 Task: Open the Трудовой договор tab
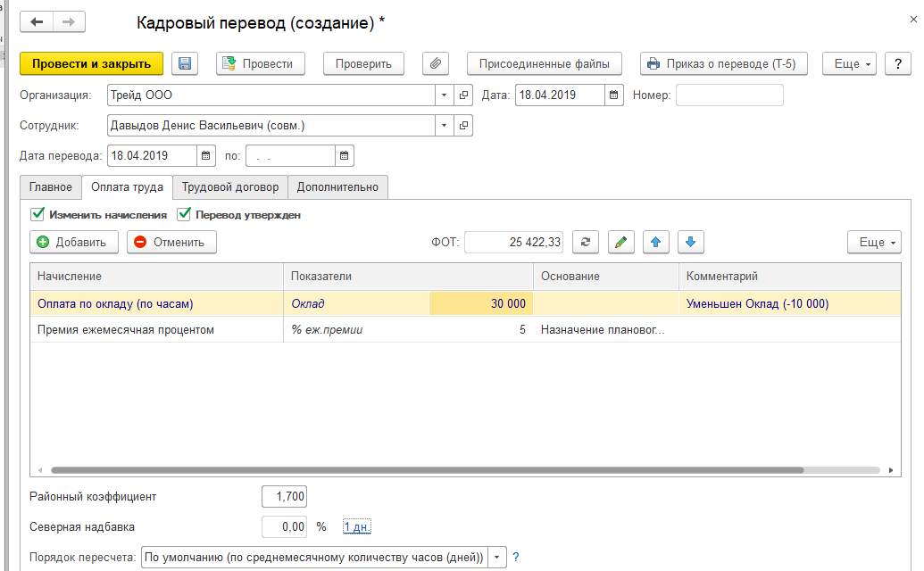230,187
